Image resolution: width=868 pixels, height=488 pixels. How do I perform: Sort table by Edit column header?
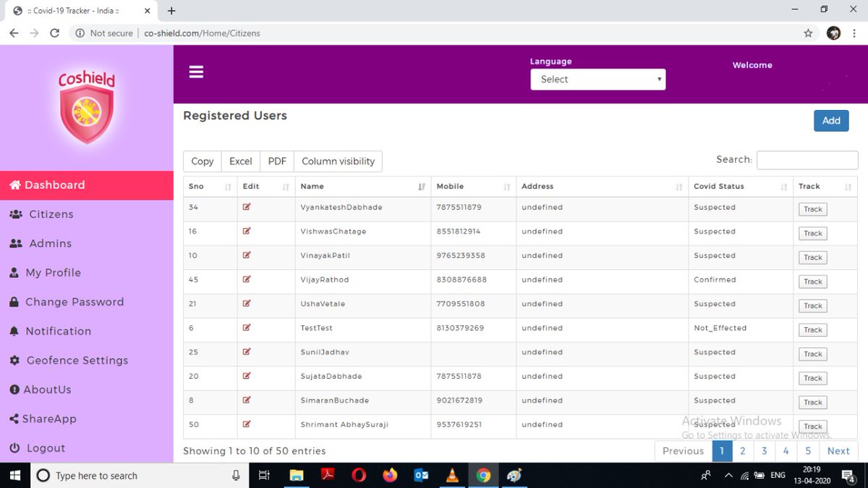pos(266,187)
